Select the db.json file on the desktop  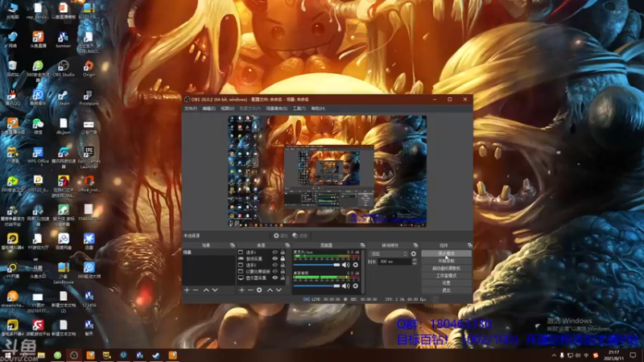64,126
